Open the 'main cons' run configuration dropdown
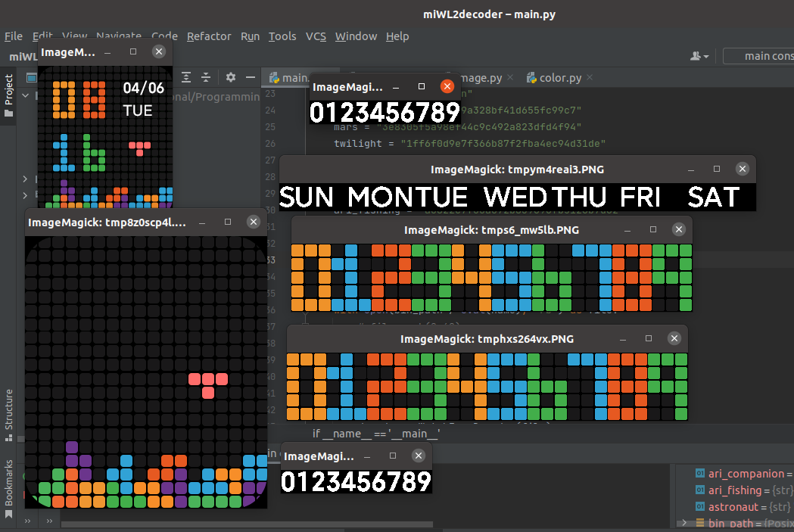This screenshot has width=794, height=532. point(758,56)
